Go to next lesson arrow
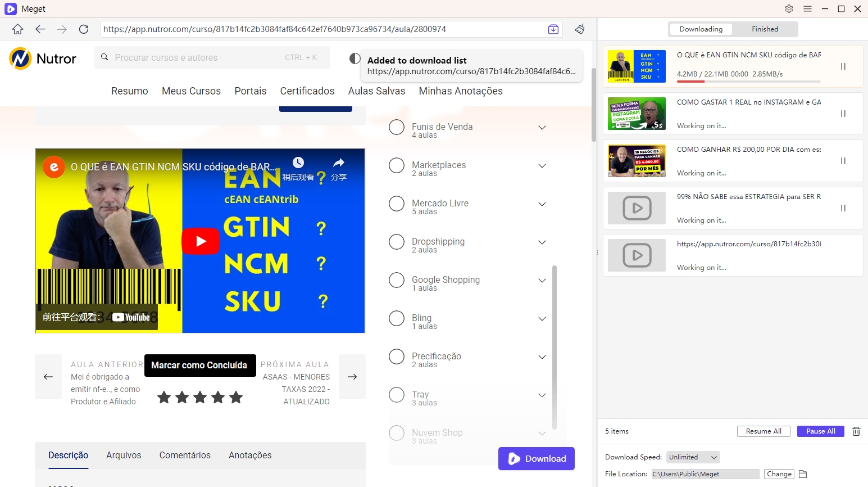Screen dimensions: 868x487 pyautogui.click(x=352, y=377)
